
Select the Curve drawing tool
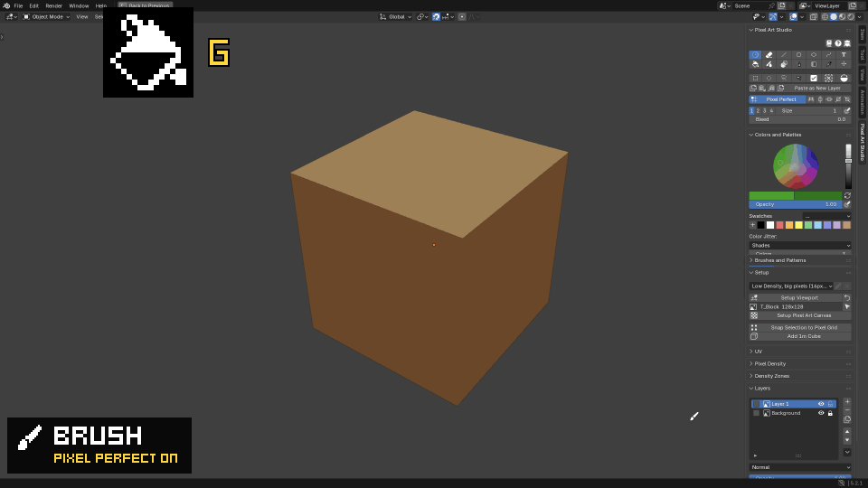(829, 55)
